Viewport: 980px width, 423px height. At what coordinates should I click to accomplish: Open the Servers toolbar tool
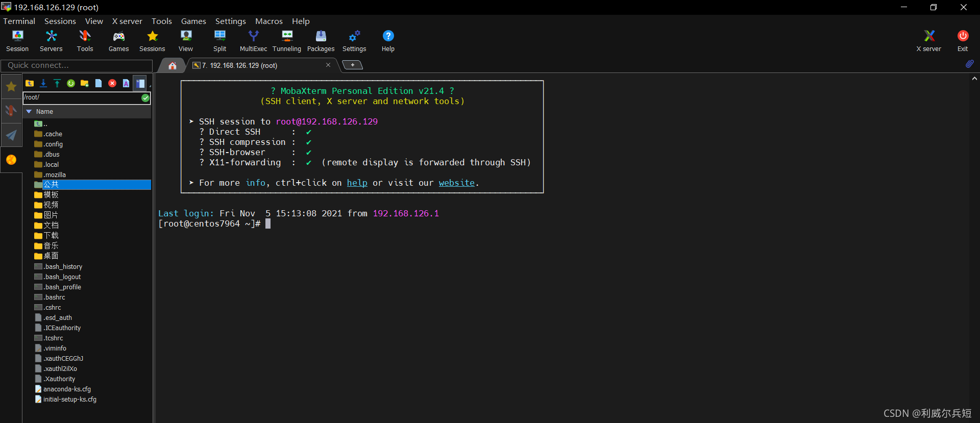point(51,40)
